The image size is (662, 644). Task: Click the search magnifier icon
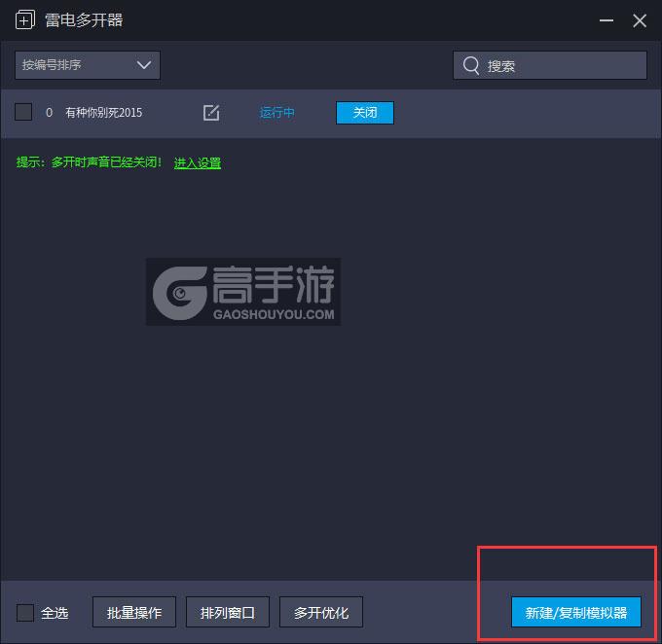pos(471,66)
